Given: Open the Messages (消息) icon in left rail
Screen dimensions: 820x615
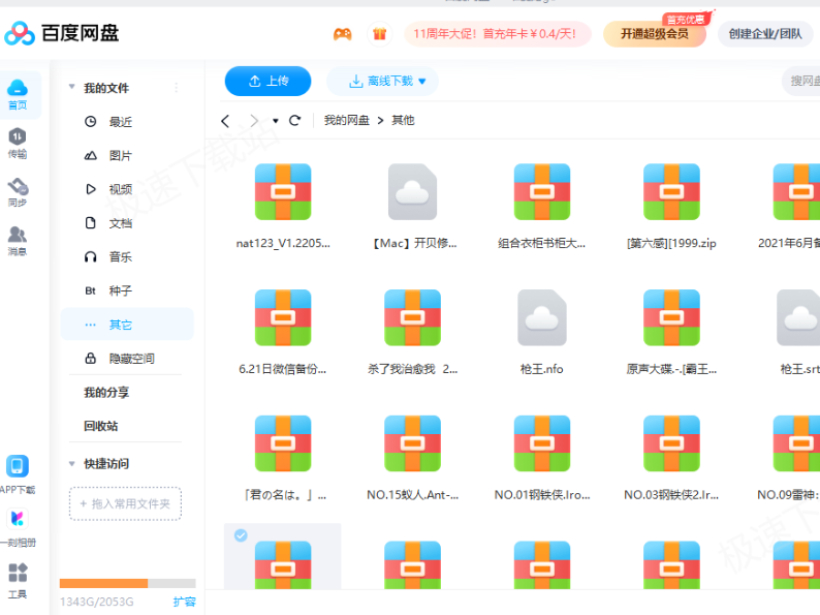Looking at the screenshot, I should [17, 241].
